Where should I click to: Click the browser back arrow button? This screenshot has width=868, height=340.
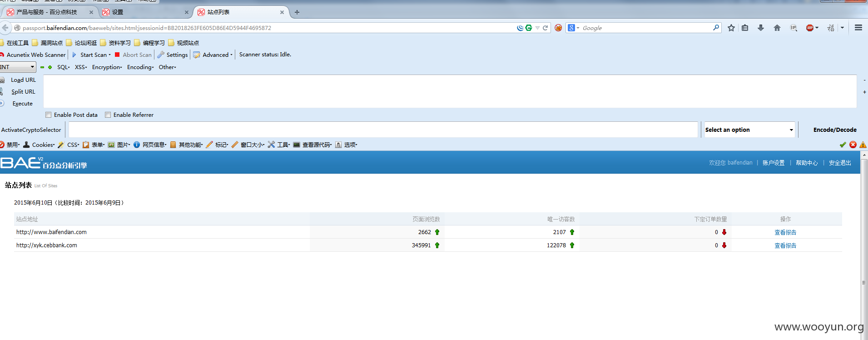pos(5,28)
